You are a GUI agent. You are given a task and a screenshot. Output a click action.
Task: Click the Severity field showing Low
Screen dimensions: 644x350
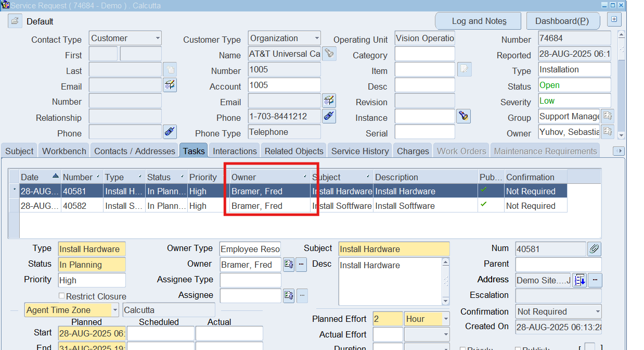click(574, 101)
